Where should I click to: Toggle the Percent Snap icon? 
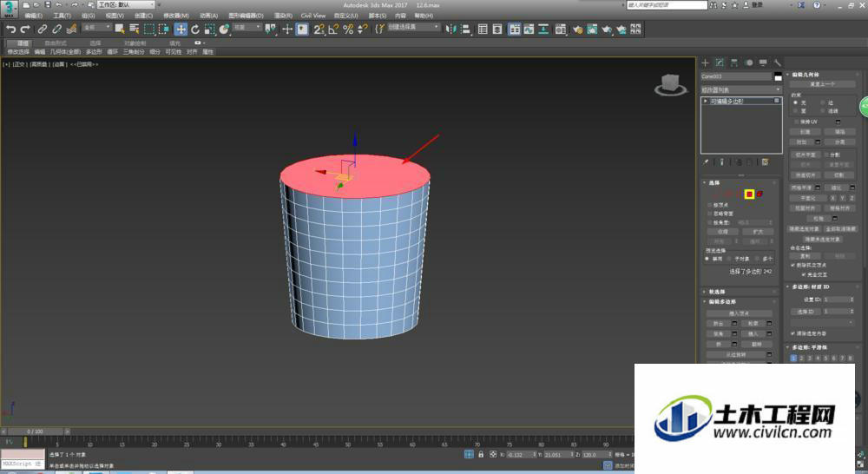pos(348,30)
